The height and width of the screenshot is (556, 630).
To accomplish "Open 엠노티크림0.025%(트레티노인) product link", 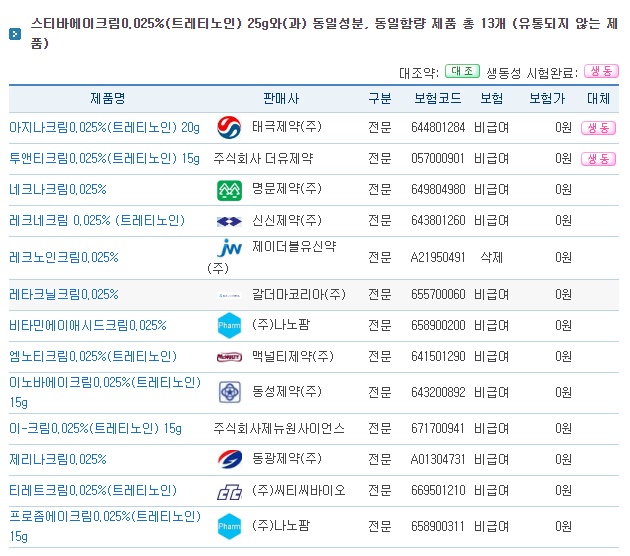I will (93, 356).
